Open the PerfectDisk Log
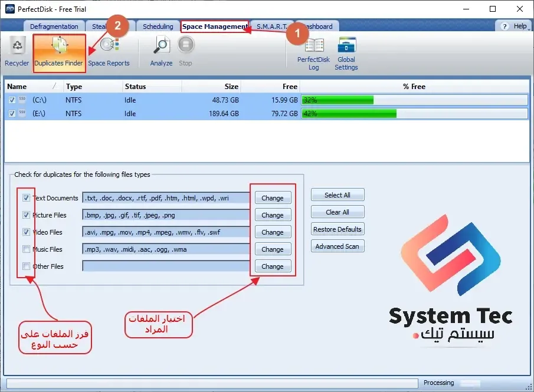This screenshot has width=534, height=392. click(x=314, y=54)
